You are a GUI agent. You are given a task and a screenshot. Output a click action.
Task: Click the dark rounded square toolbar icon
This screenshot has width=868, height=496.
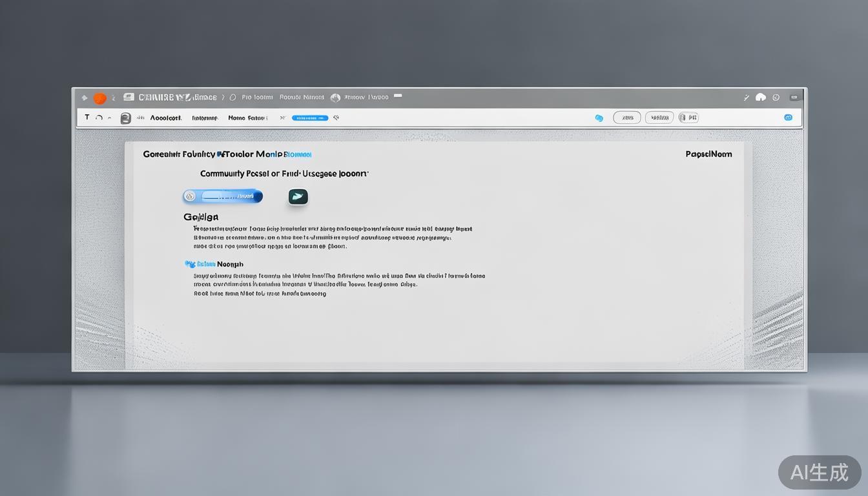point(125,118)
